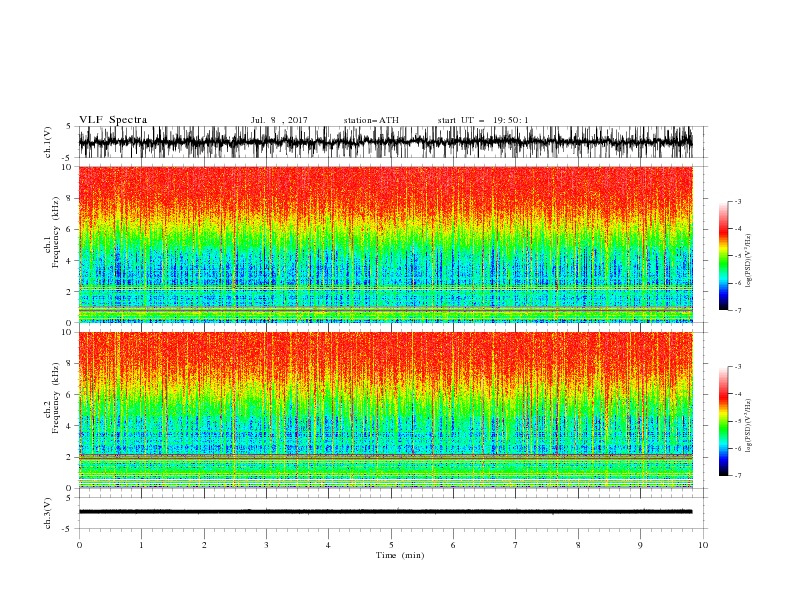792x612 pixels.
Task: Click time axis tick label "7"
Action: pyautogui.click(x=516, y=545)
